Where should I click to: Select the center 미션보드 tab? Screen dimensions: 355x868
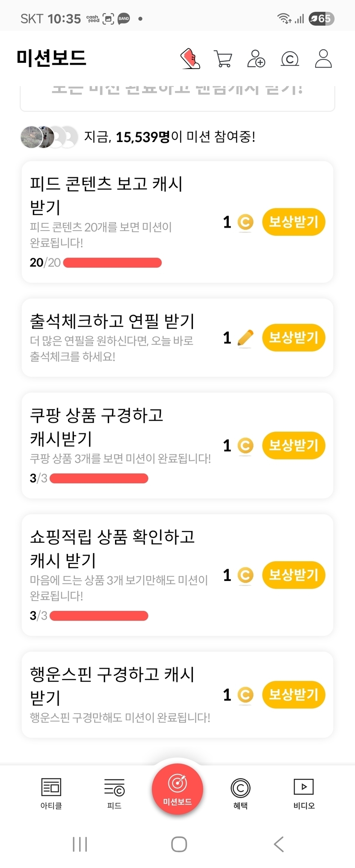coord(177,789)
